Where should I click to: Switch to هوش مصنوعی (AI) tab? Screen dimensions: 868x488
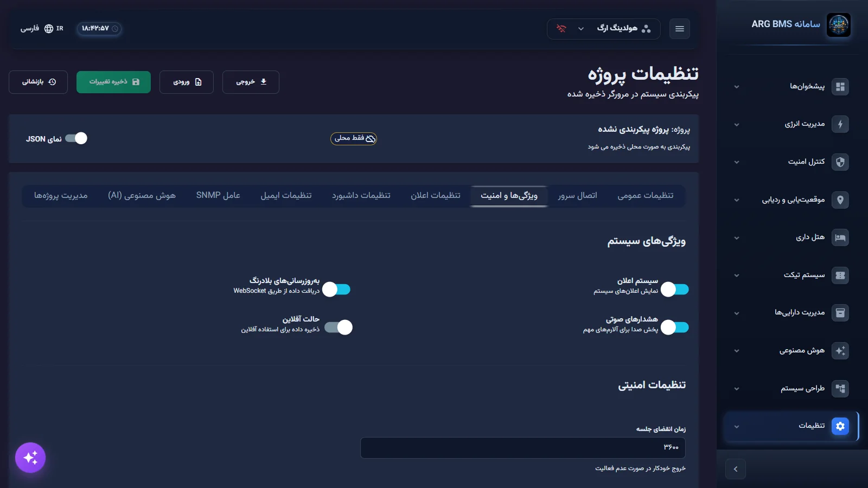click(142, 196)
